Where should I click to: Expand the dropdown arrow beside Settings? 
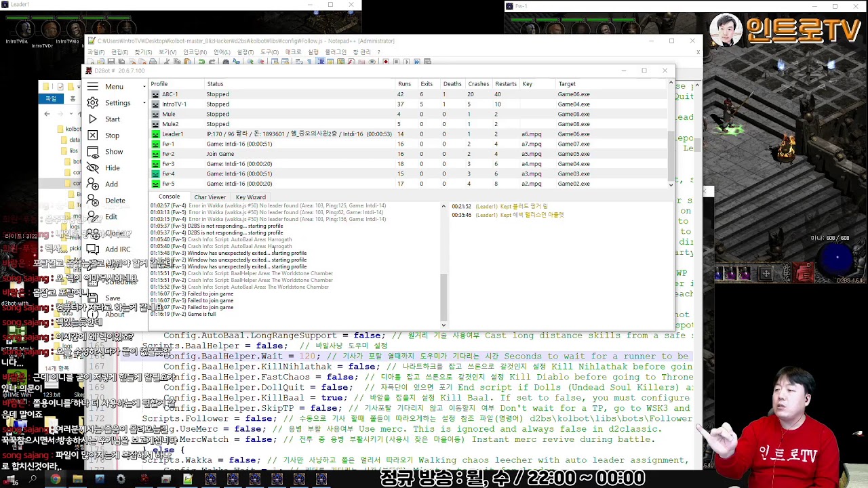pyautogui.click(x=144, y=103)
